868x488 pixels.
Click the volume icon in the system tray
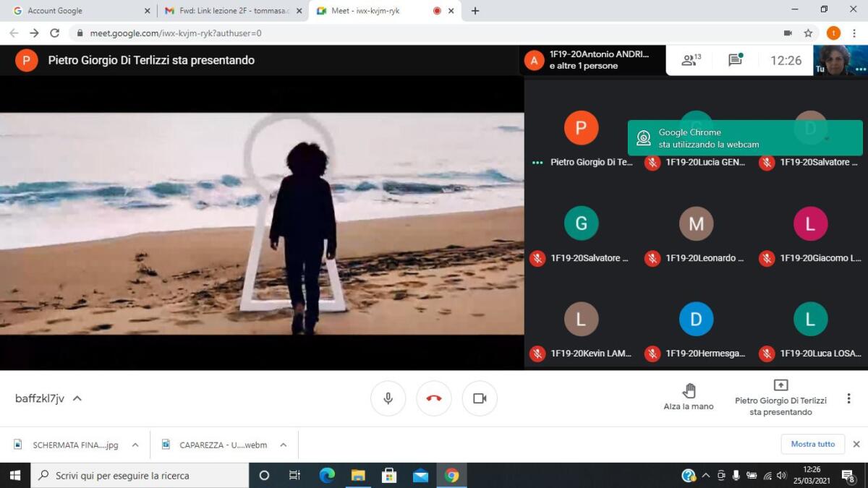pos(781,475)
